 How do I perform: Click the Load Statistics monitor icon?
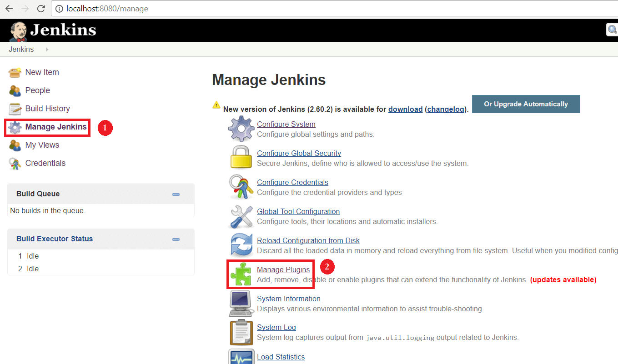tap(241, 356)
